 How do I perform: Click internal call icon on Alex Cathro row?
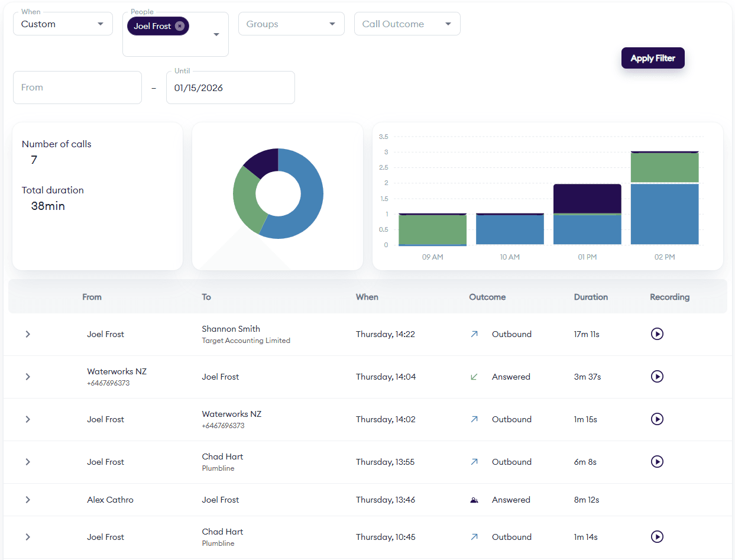pyautogui.click(x=474, y=500)
